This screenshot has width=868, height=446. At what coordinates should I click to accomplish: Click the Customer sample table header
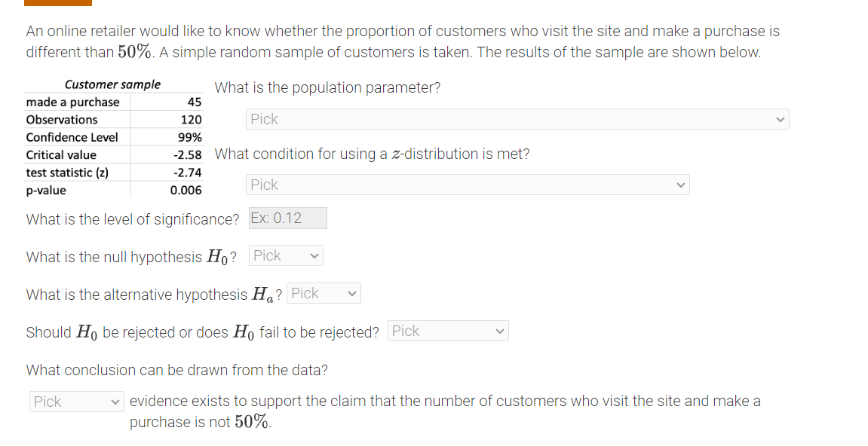(x=112, y=84)
